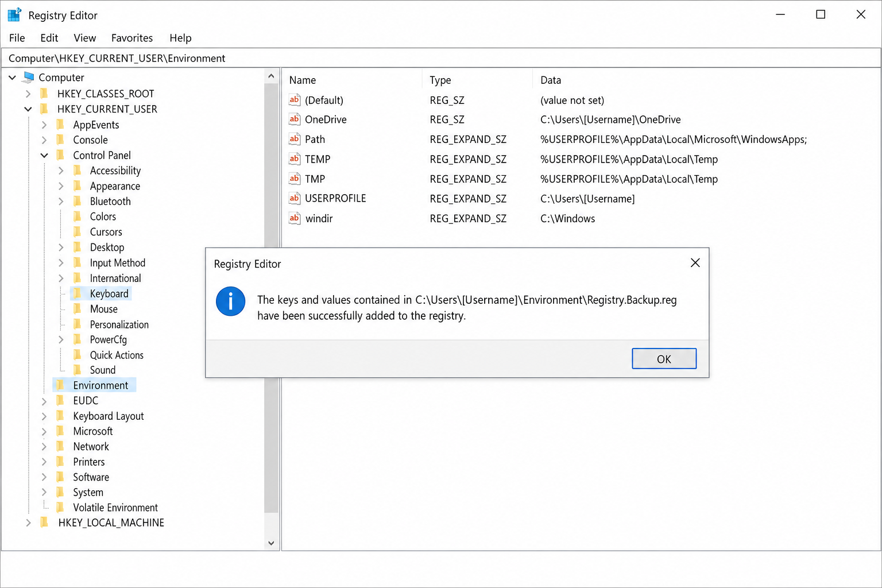Image resolution: width=882 pixels, height=588 pixels.
Task: Click the registry address bar path field
Action: click(x=441, y=58)
